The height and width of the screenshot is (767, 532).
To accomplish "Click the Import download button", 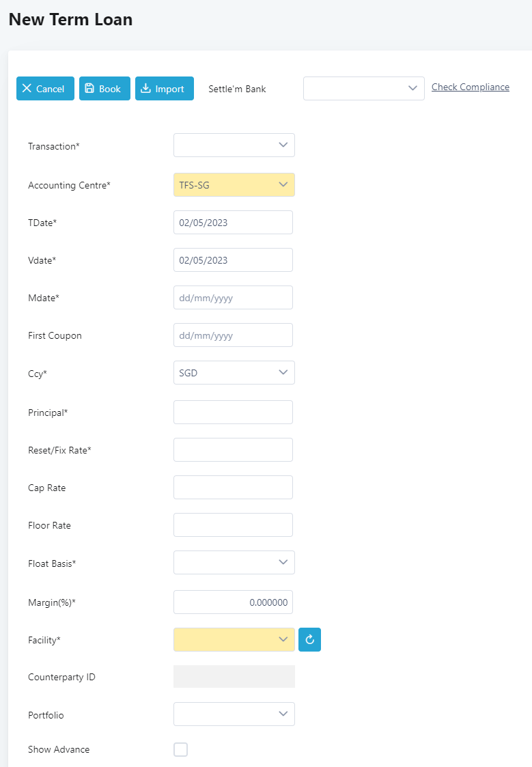I will point(165,89).
